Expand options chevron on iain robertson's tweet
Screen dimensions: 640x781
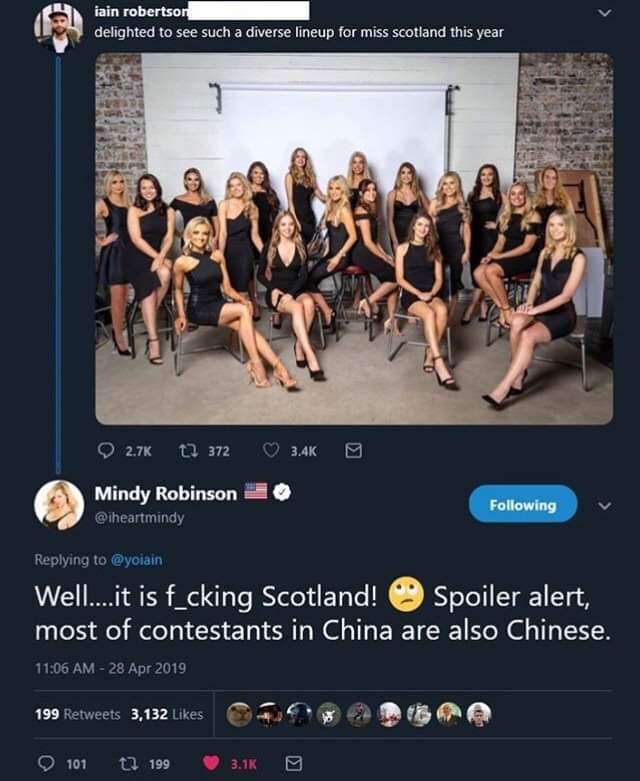point(604,13)
